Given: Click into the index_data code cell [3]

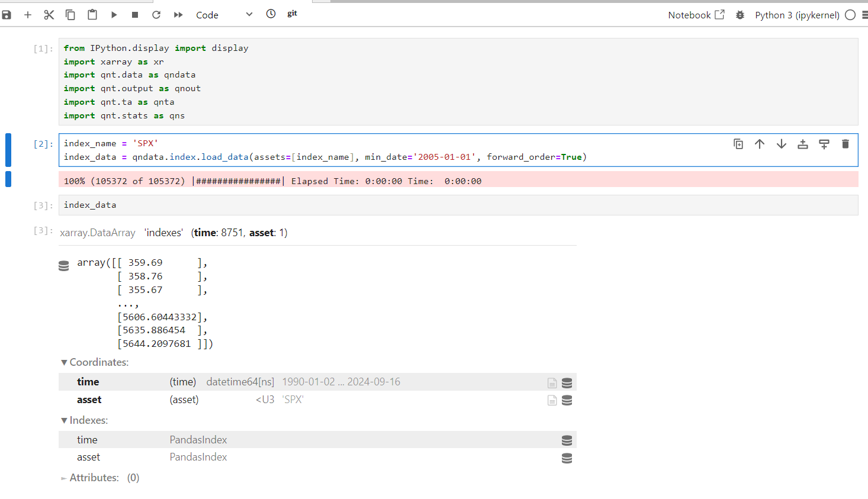Looking at the screenshot, I should (x=458, y=205).
